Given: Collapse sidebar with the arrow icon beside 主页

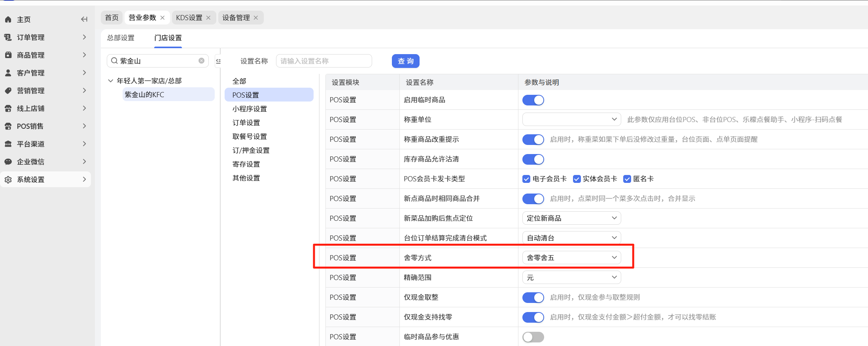Looking at the screenshot, I should (x=84, y=19).
